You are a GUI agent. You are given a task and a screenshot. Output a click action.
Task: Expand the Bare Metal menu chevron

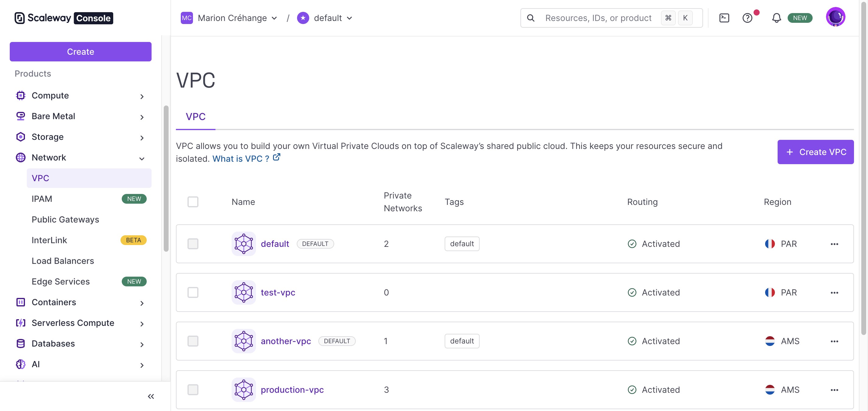coord(142,117)
